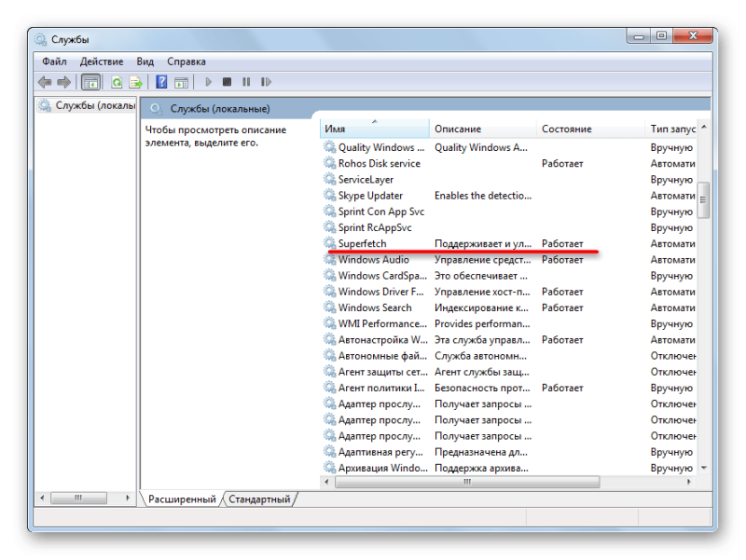Select the Агент защиты сет... service name
746x560 pixels.
point(383,372)
